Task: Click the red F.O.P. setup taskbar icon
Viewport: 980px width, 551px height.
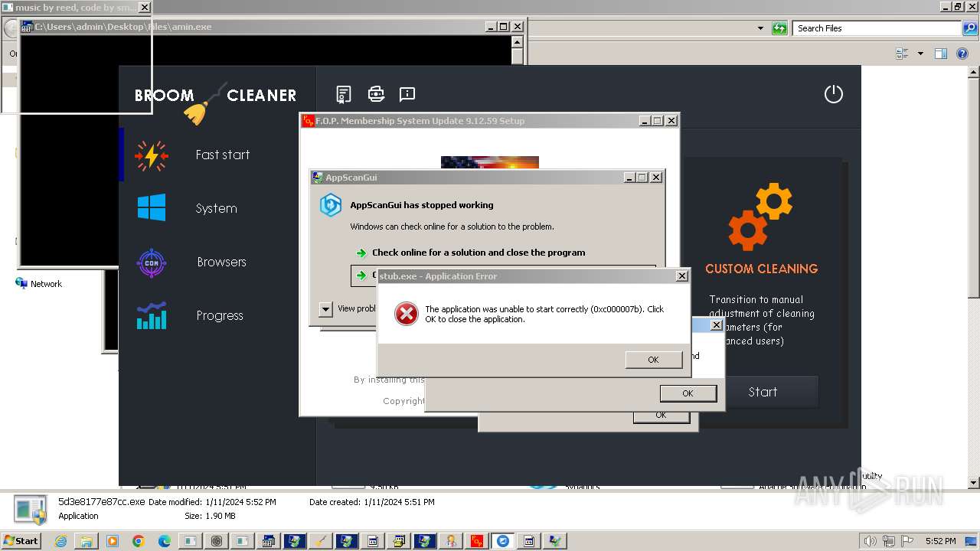Action: point(477,541)
